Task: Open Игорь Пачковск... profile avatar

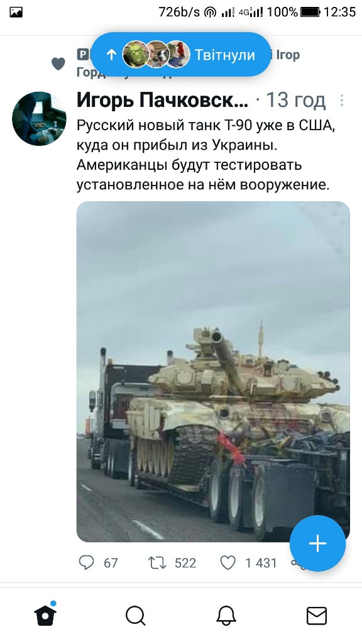Action: pos(39,118)
